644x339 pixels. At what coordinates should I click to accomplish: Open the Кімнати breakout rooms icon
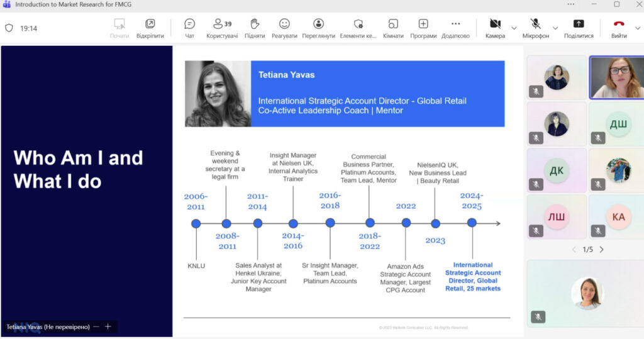point(393,28)
